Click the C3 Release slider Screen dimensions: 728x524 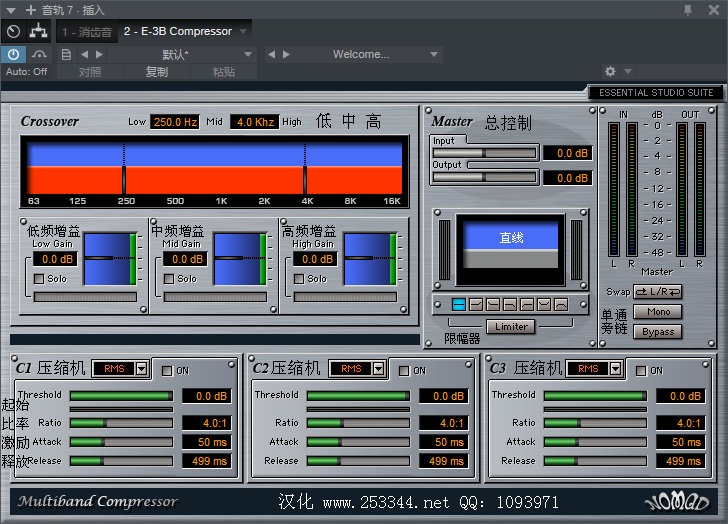[595, 461]
